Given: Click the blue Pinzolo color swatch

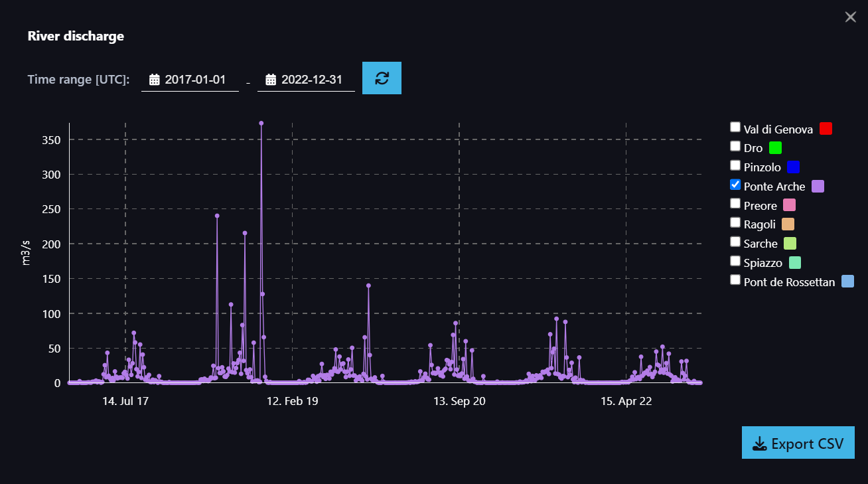Looking at the screenshot, I should [793, 167].
